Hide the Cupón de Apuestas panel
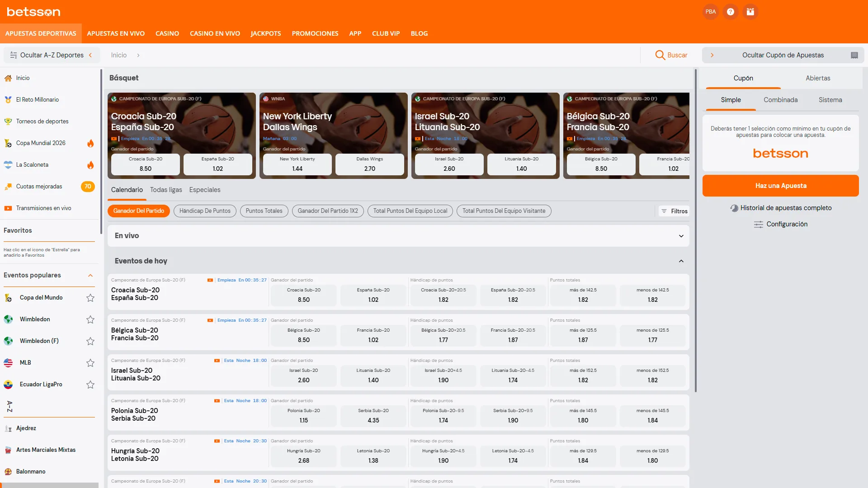Screen dimensions: 868x488 click(783, 55)
